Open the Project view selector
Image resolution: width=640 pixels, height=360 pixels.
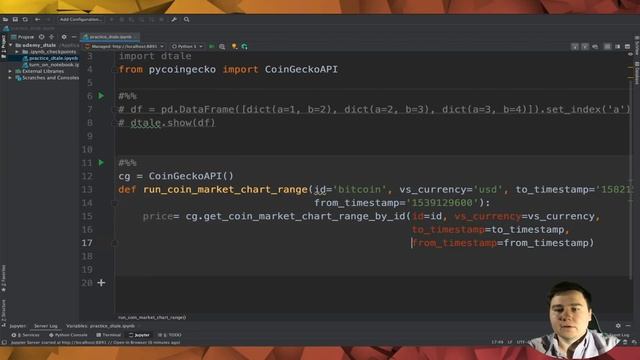click(23, 37)
